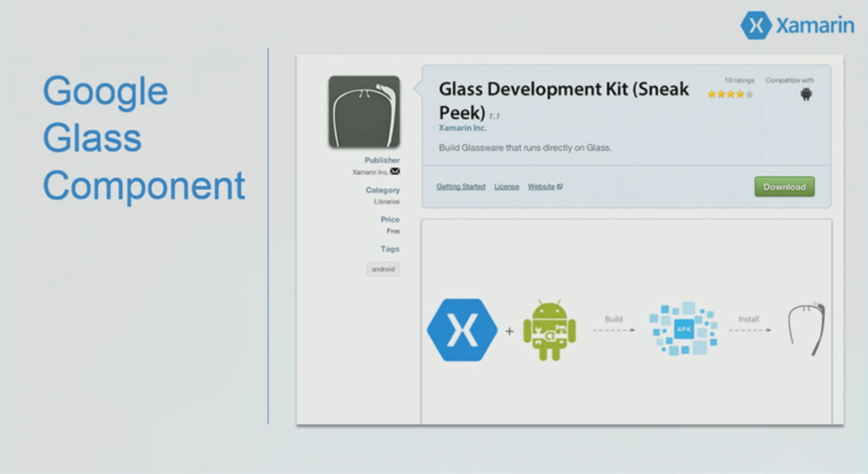Click the version number 1.1

tap(494, 116)
